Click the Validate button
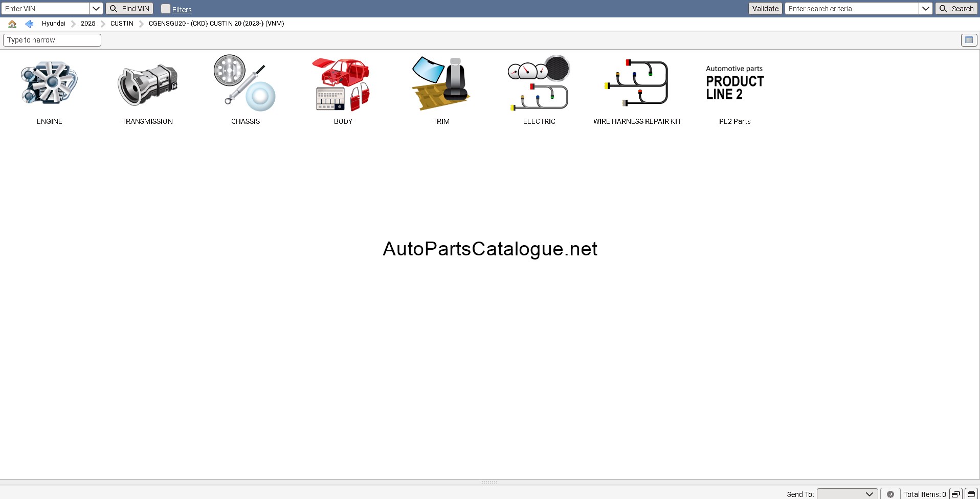 point(765,9)
